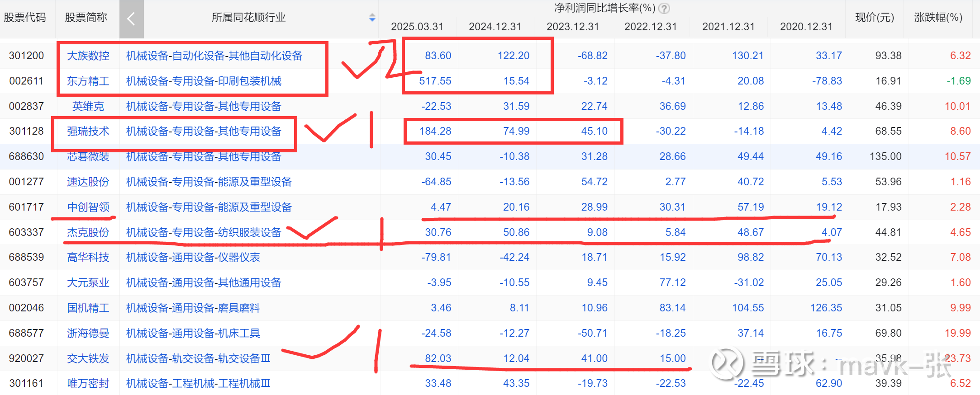This screenshot has height=395, width=980.
Task: Open industry link 机械设备-专用设备-纺织服装设备
Action: (204, 232)
